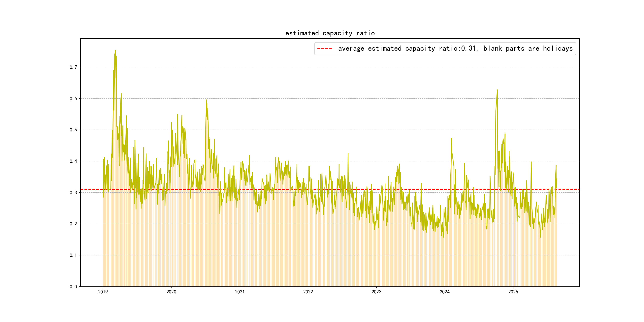Click the 0.4 y-axis tick label
The height and width of the screenshot is (322, 644).
tap(73, 161)
